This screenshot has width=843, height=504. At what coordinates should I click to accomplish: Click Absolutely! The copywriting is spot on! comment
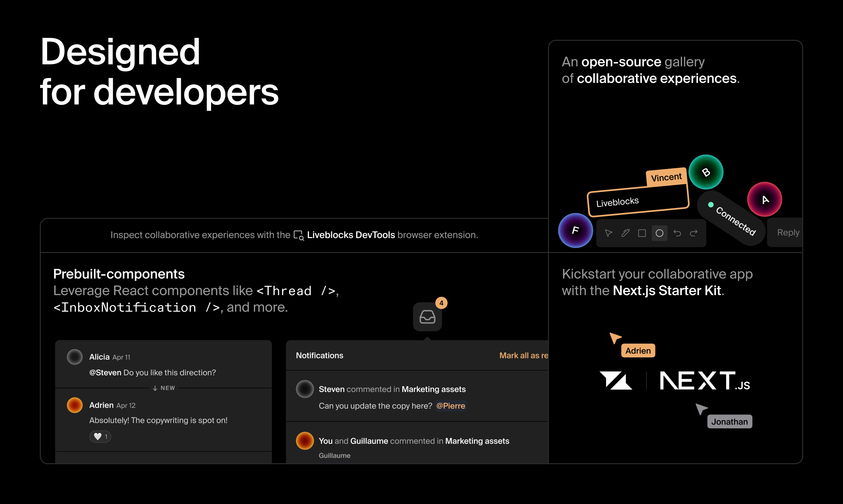(158, 420)
